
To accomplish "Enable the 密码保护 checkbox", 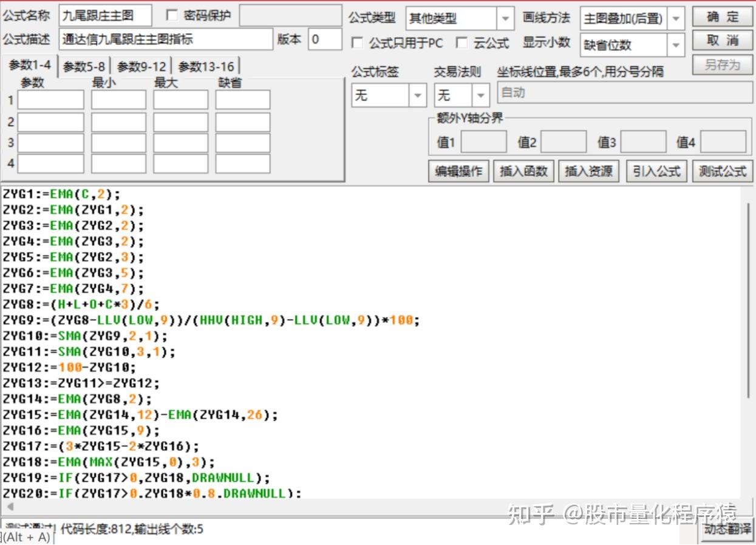I will tap(172, 15).
